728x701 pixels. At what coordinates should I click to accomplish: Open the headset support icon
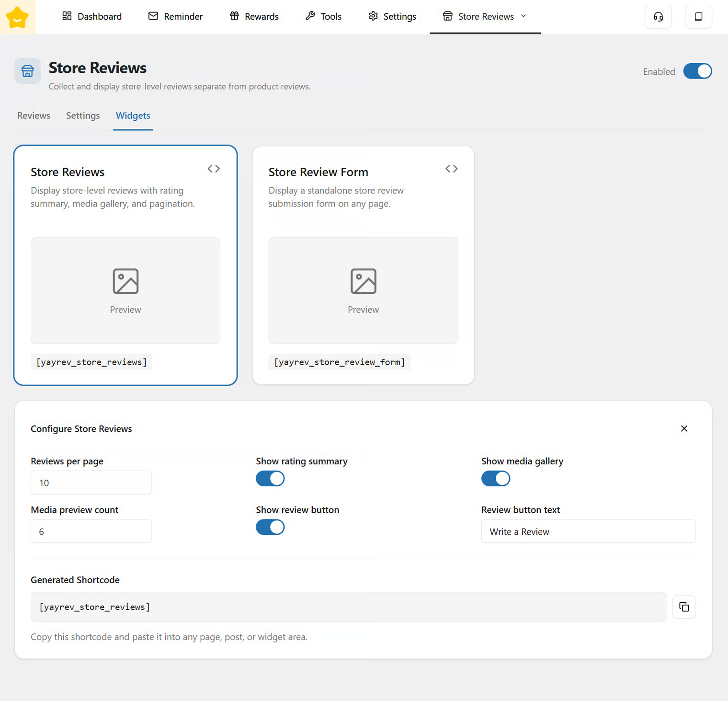click(658, 17)
